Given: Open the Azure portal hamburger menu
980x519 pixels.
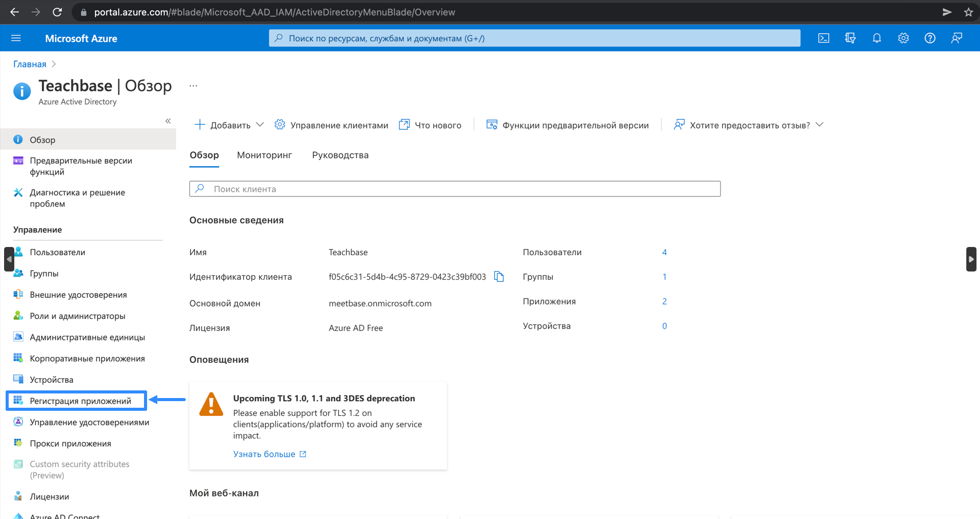Looking at the screenshot, I should coord(16,38).
